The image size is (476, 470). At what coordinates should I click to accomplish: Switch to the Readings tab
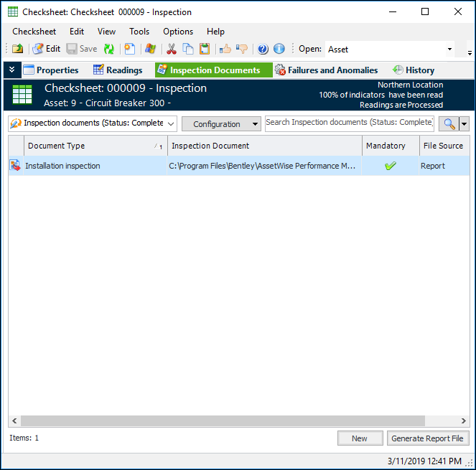118,70
